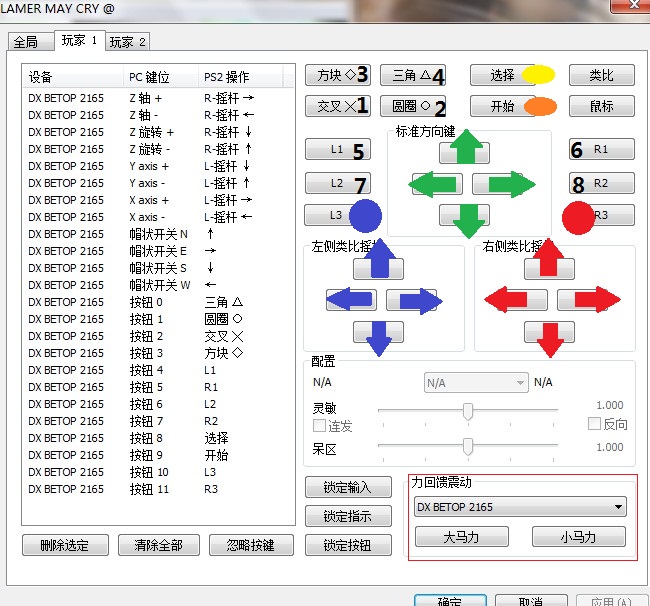Image resolution: width=650 pixels, height=606 pixels.
Task: Click the 灵敏 sensitivity slider handle
Action: point(467,411)
